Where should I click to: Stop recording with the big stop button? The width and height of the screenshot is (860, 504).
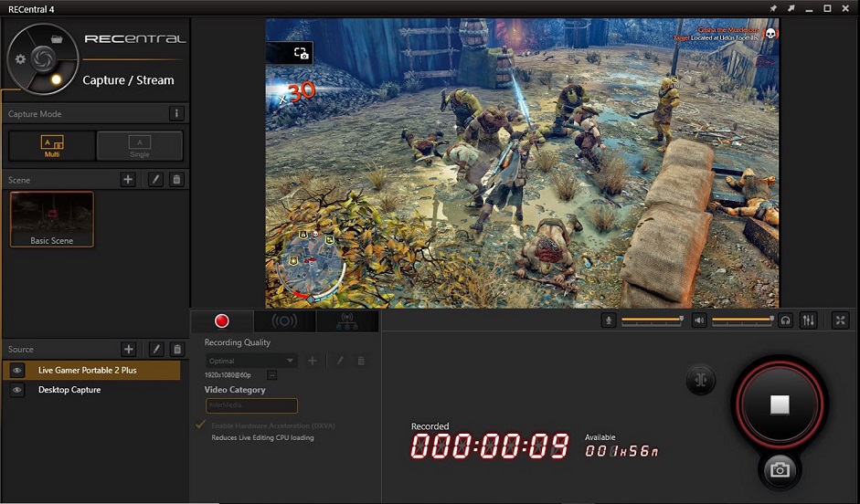(x=780, y=404)
